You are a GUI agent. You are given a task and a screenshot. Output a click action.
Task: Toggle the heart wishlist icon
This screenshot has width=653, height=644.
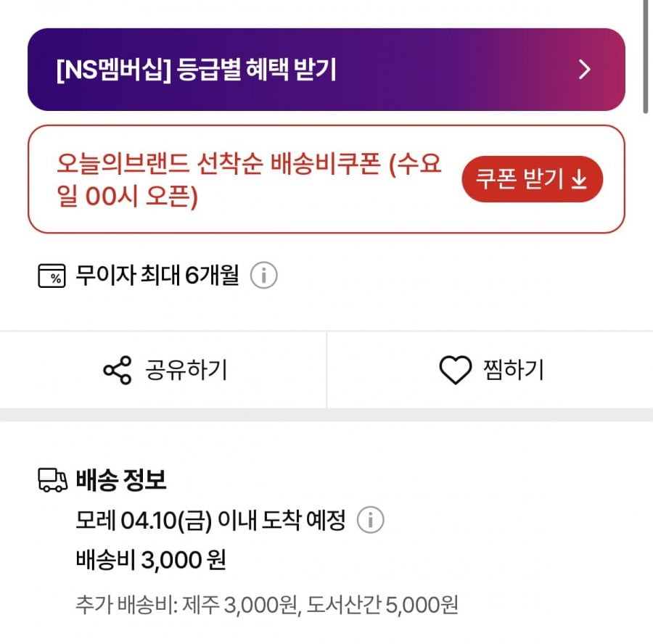click(456, 371)
